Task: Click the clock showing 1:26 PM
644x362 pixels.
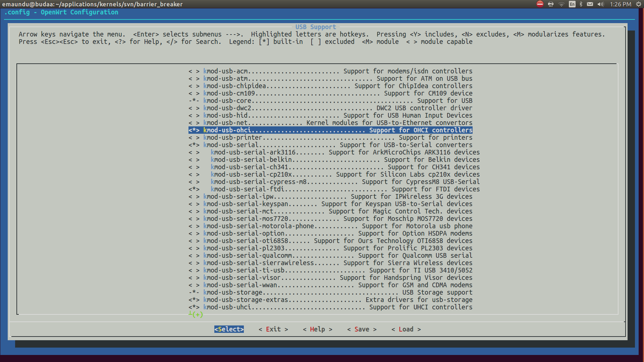Action: pyautogui.click(x=620, y=4)
